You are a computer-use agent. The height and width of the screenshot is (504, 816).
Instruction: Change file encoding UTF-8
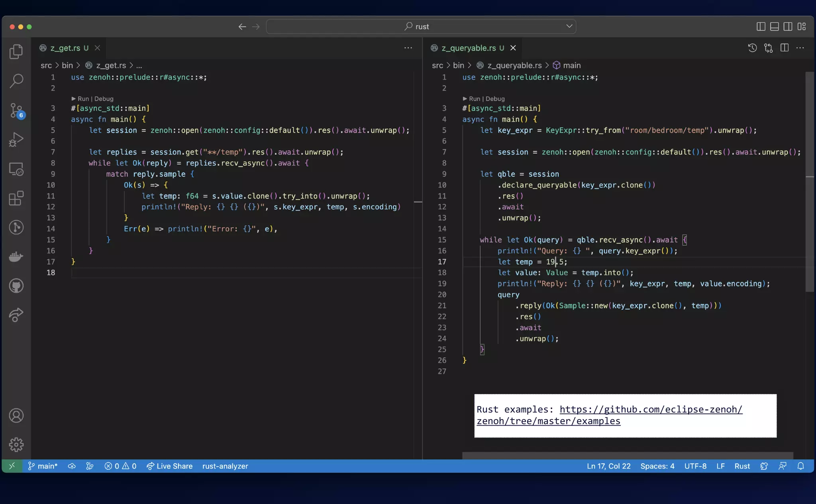click(x=695, y=466)
